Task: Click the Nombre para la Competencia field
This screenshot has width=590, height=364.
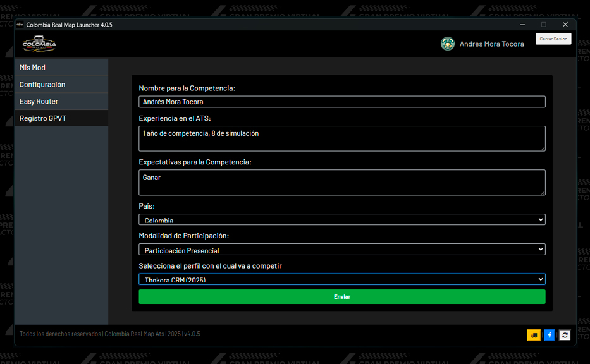Action: 341,102
